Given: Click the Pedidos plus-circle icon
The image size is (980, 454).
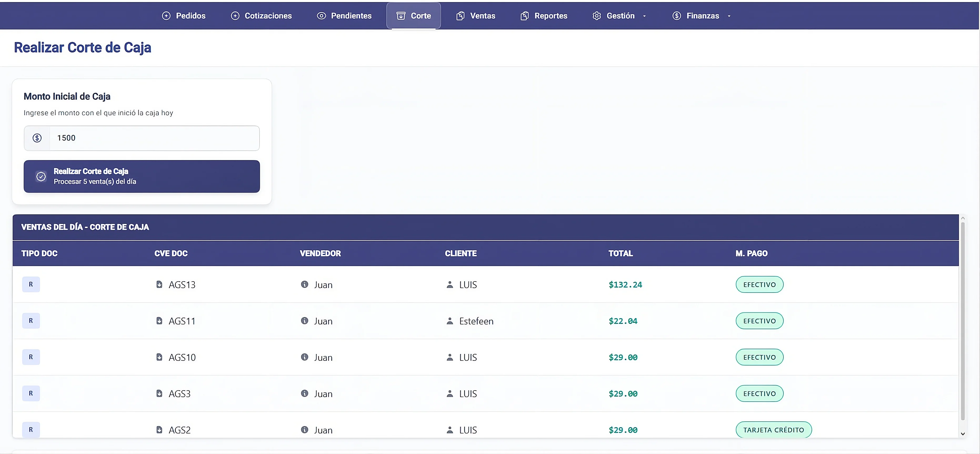Looking at the screenshot, I should click(166, 16).
